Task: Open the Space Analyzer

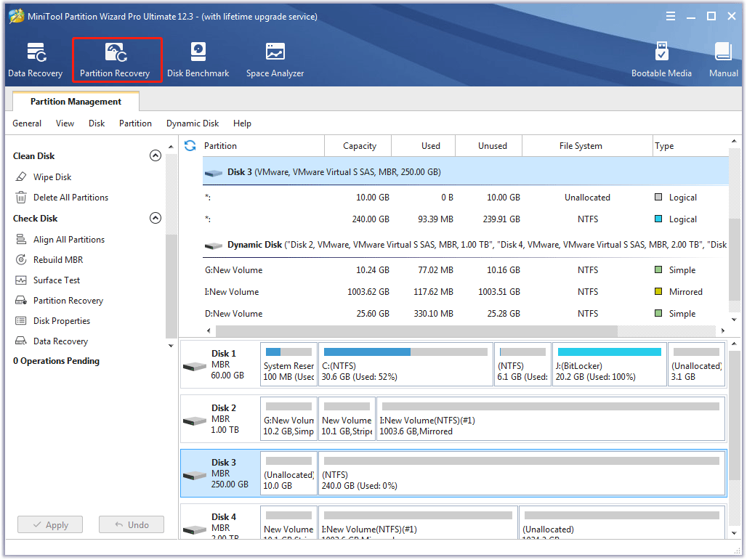Action: pos(275,58)
